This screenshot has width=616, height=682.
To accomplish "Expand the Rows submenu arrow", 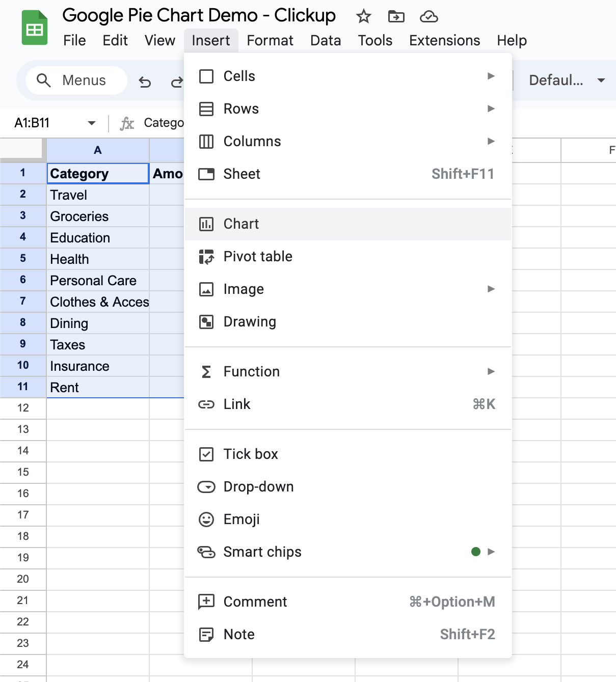I will coord(491,109).
